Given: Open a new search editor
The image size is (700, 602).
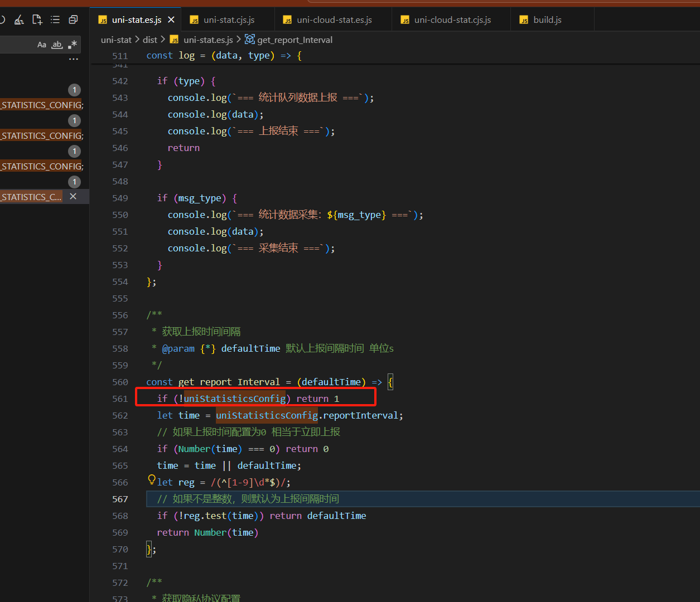Looking at the screenshot, I should [37, 20].
